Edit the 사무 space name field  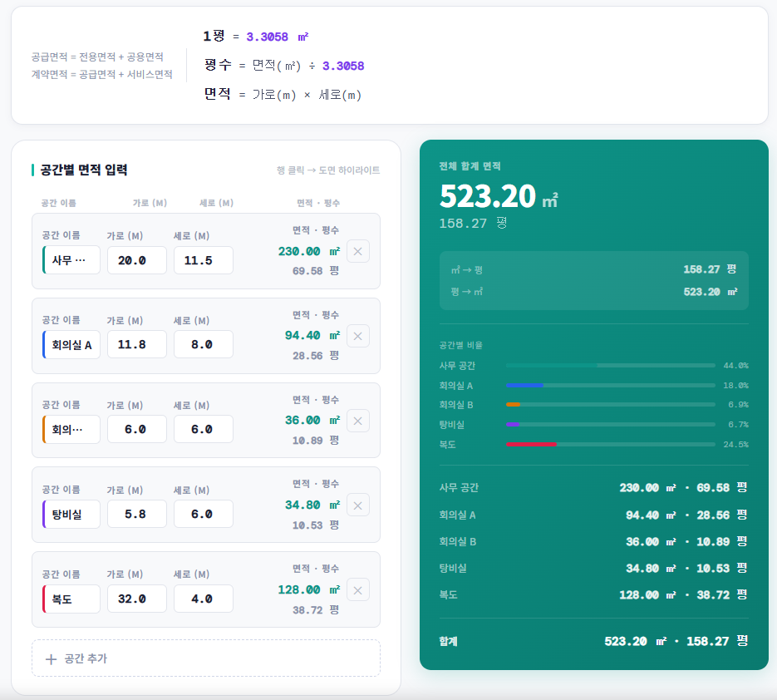pyautogui.click(x=71, y=259)
